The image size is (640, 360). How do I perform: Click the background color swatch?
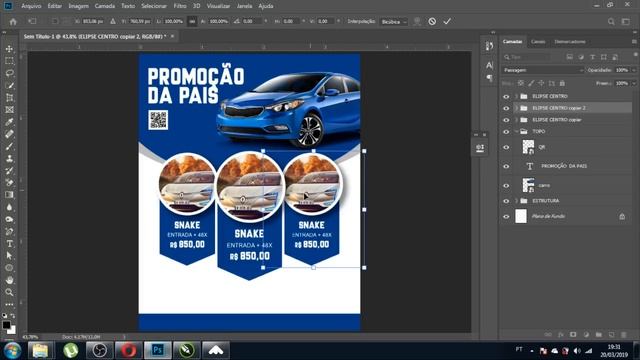tap(12, 330)
